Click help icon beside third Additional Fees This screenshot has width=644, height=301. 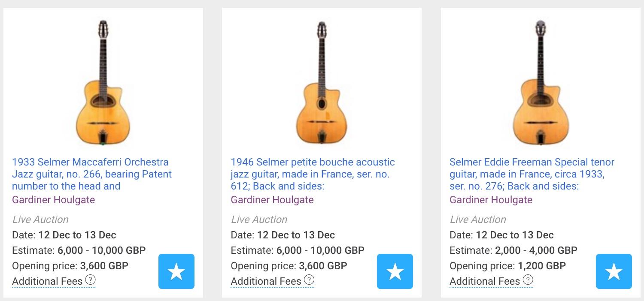coord(528,280)
